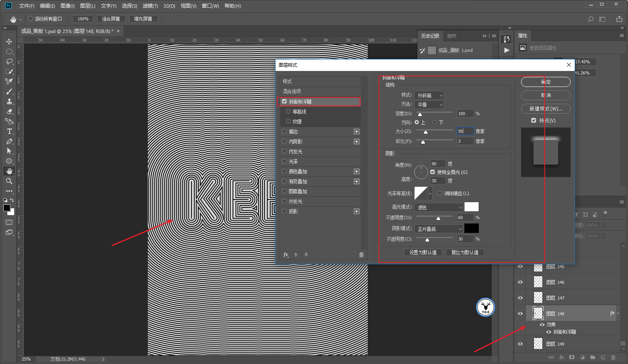The image size is (628, 364).
Task: Click the 新建样式(W)... button
Action: click(x=546, y=109)
